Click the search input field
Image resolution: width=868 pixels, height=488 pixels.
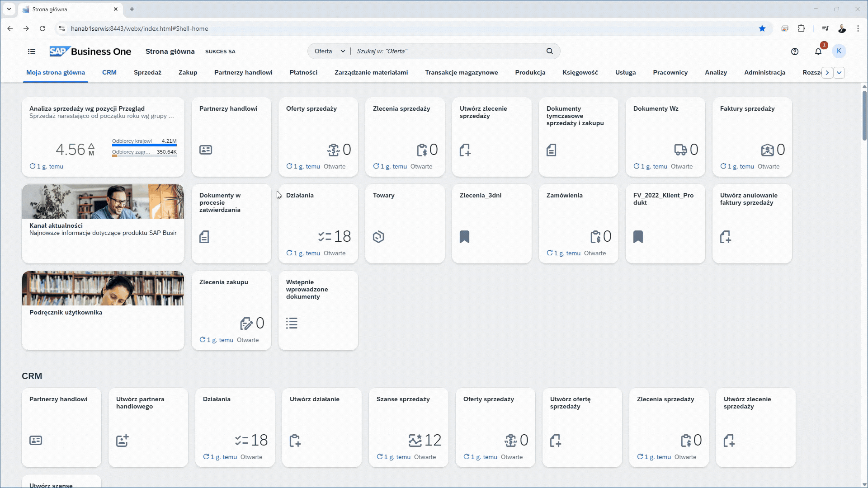click(x=448, y=51)
